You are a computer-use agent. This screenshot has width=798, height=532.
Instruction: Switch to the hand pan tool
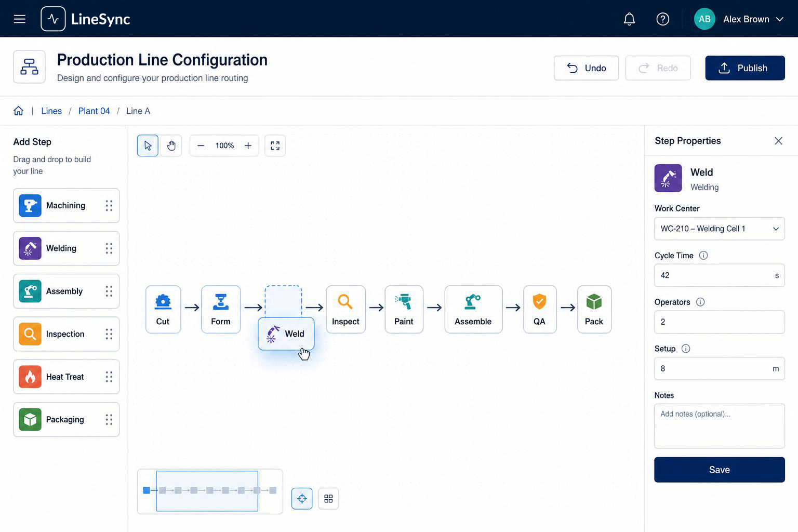[x=171, y=145]
